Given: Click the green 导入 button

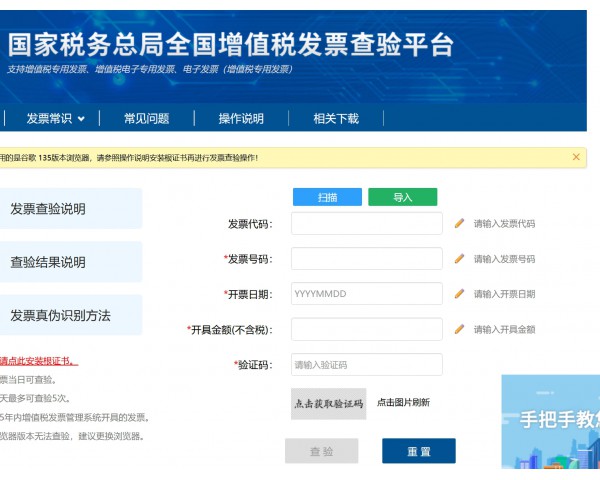Looking at the screenshot, I should click(x=403, y=197).
